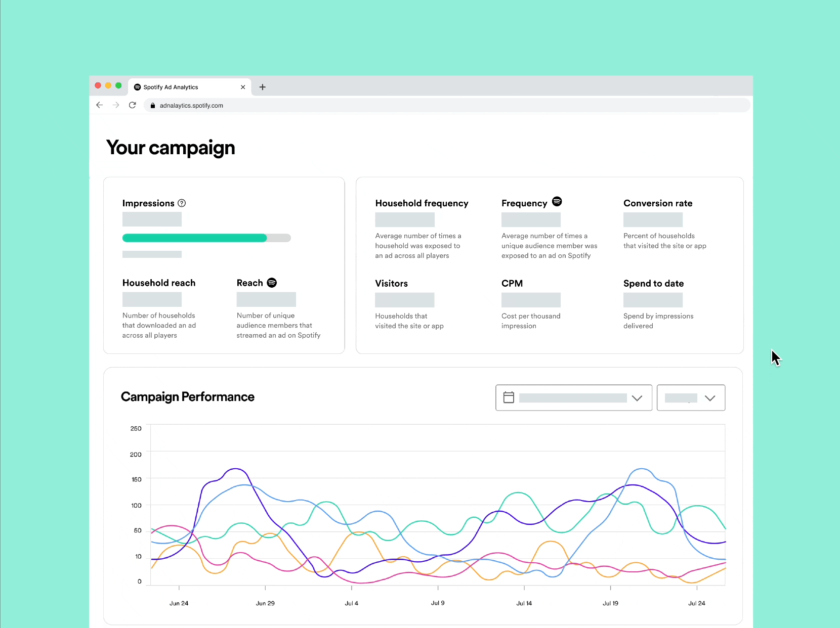Click the Jun 29 marker on chart axis
Image resolution: width=840 pixels, height=628 pixels.
coord(265,603)
